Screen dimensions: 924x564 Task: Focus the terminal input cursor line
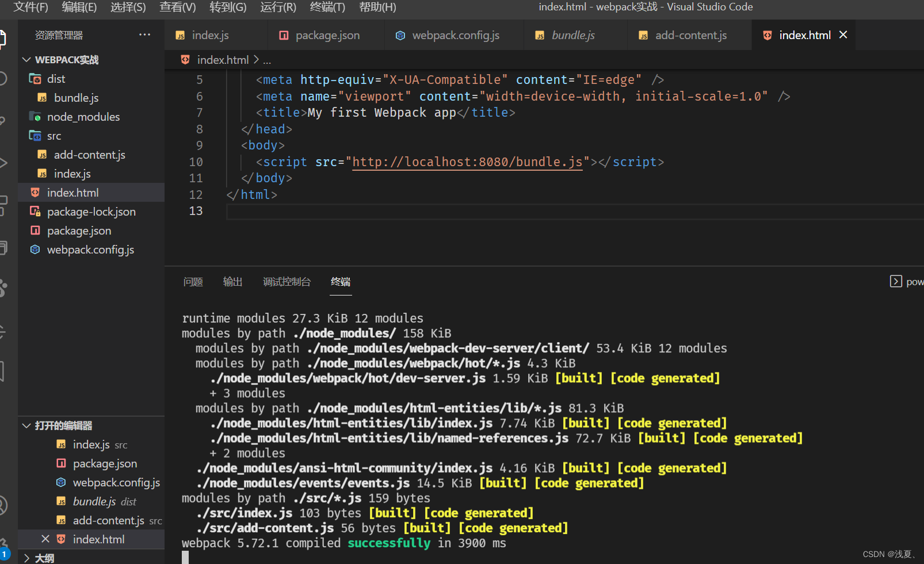coord(185,557)
